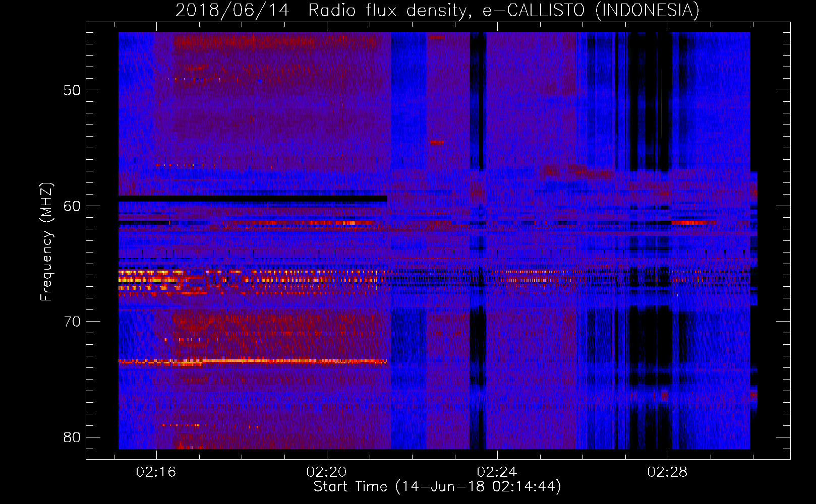This screenshot has width=816, height=504.
Task: Click the time tick label "02:16"
Action: coord(156,472)
